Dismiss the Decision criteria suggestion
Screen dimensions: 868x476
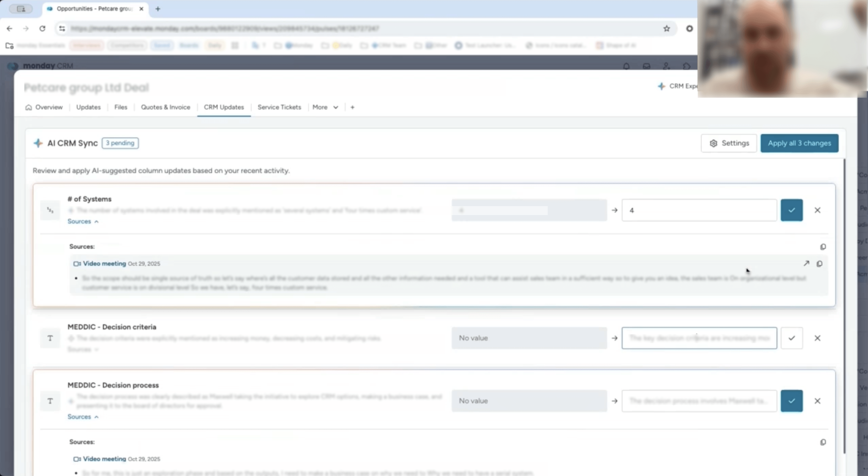pyautogui.click(x=817, y=338)
